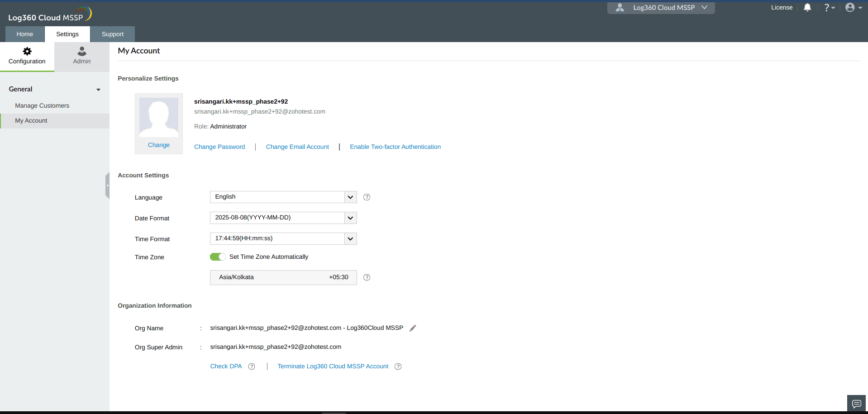
Task: Click the bold username srisangari.kk+mssp_phase2+92
Action: [241, 102]
